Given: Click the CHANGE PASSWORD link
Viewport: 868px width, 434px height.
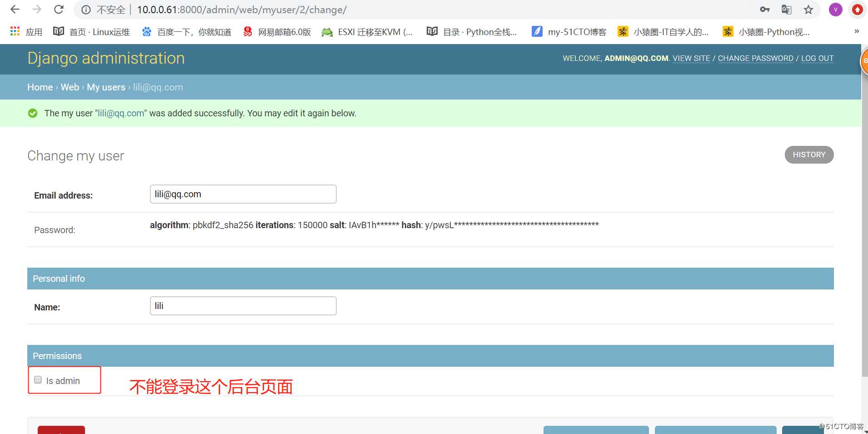Looking at the screenshot, I should [x=755, y=58].
